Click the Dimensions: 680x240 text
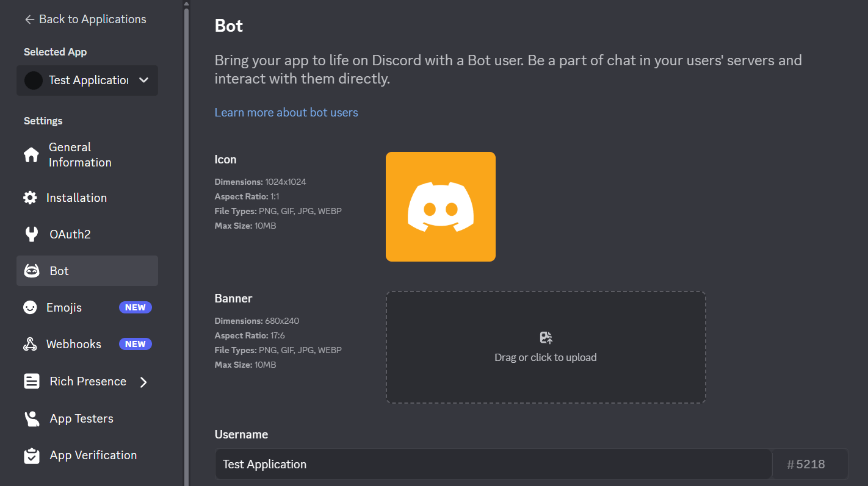Screen dimensions: 868x486 click(x=257, y=321)
